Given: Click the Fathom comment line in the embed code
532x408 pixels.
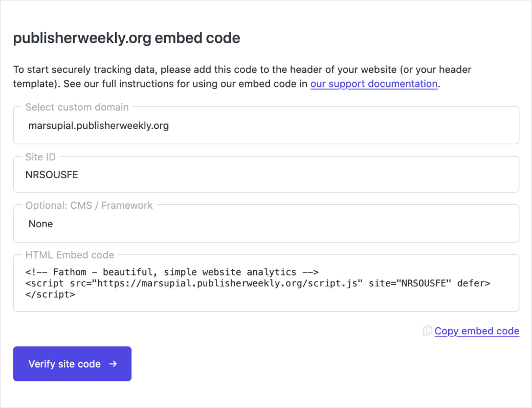Looking at the screenshot, I should pyautogui.click(x=172, y=272).
